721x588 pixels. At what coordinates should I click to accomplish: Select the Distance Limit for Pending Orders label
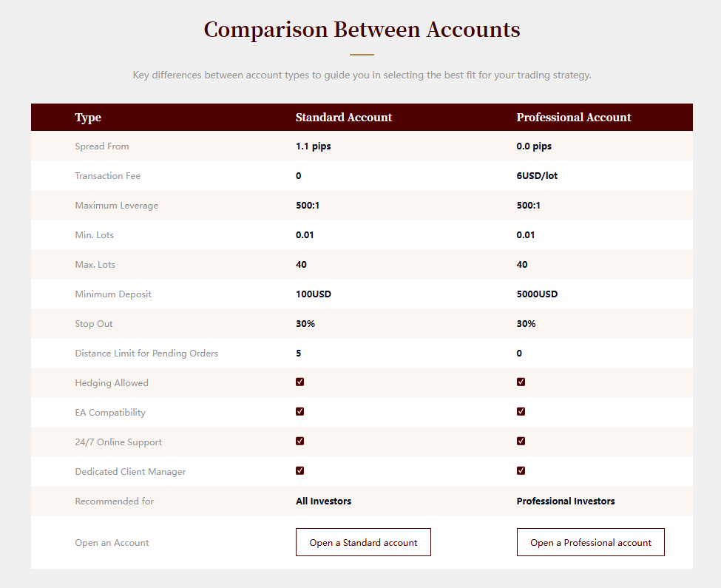(x=146, y=353)
